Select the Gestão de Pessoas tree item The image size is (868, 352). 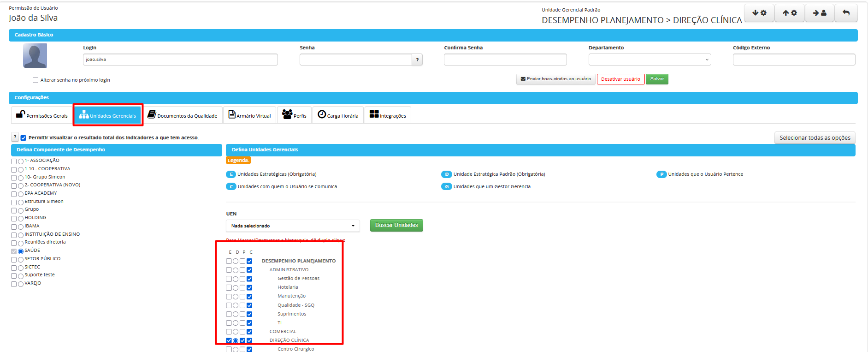[298, 279]
